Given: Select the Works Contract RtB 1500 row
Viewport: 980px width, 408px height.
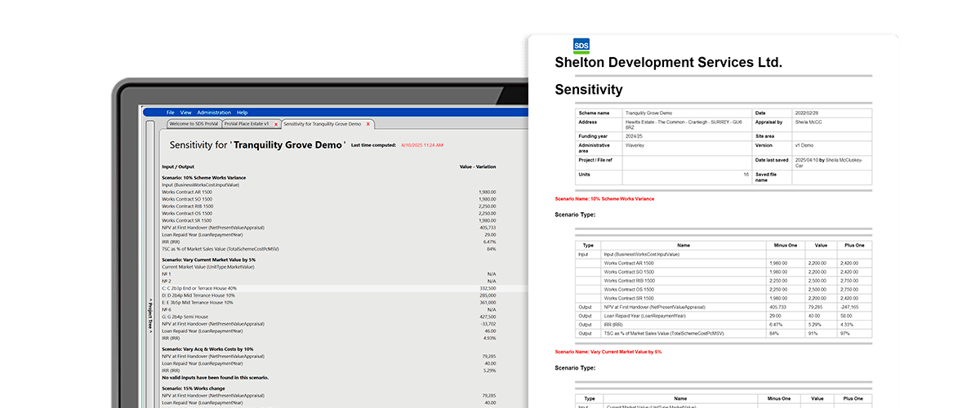Looking at the screenshot, I should [328, 206].
